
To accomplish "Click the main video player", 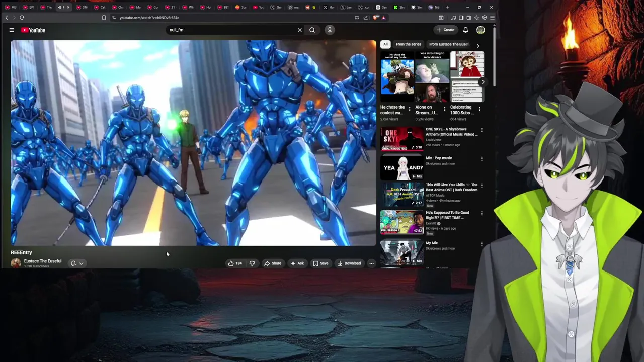I will (x=193, y=143).
